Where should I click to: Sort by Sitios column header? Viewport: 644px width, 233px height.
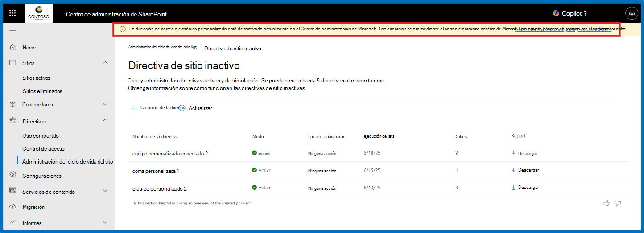pos(461,136)
